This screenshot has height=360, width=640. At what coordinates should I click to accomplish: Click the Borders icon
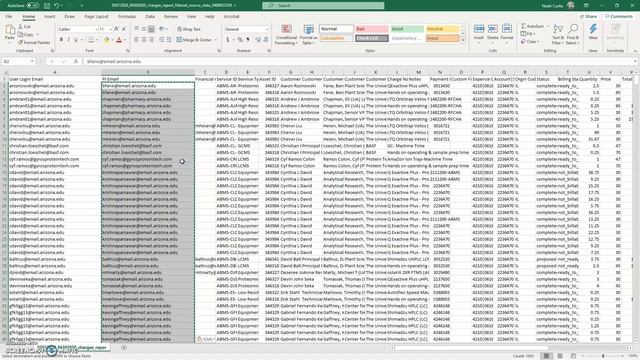click(91, 40)
